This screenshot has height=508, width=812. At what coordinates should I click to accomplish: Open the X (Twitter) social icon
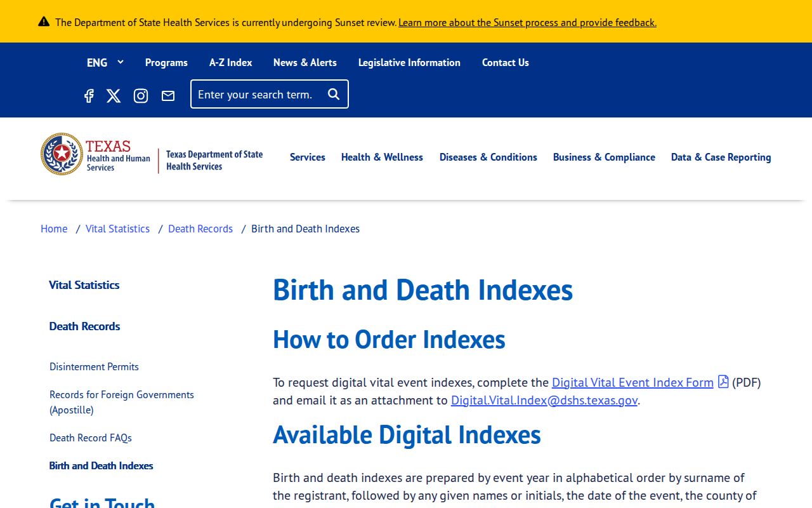(114, 96)
